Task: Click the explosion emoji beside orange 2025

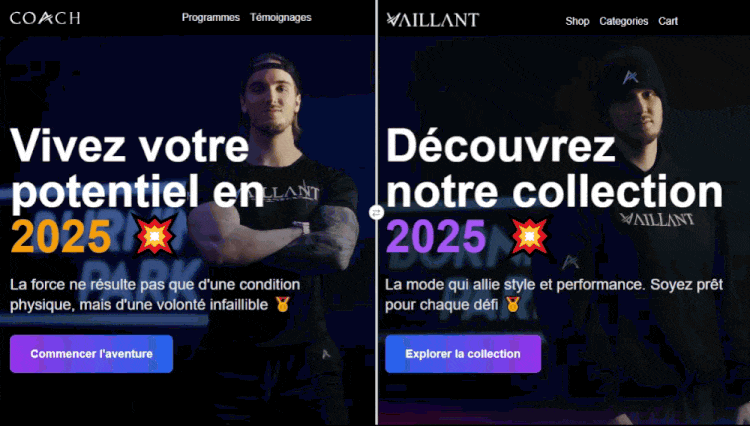Action: 154,236
